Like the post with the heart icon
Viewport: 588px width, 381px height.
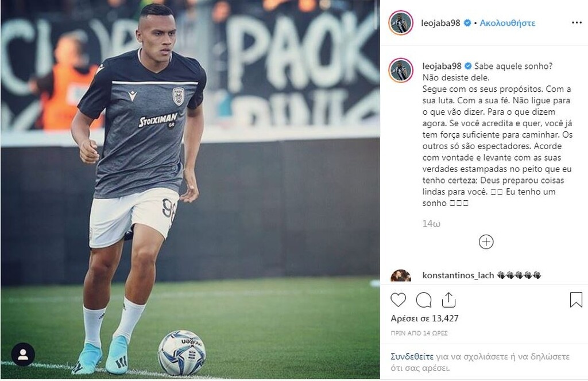click(399, 300)
